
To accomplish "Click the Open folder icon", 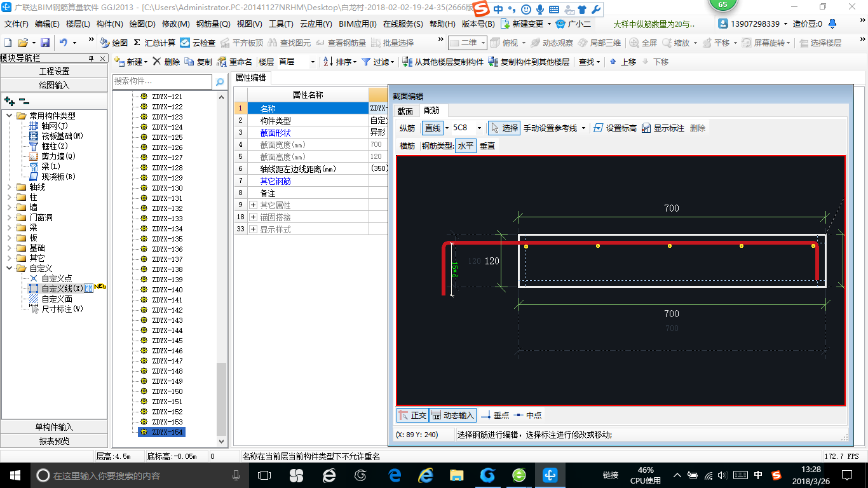I will (x=22, y=43).
